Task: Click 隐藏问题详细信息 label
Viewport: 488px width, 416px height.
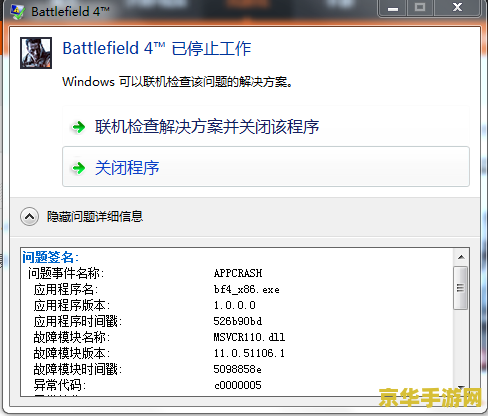Action: (95, 217)
